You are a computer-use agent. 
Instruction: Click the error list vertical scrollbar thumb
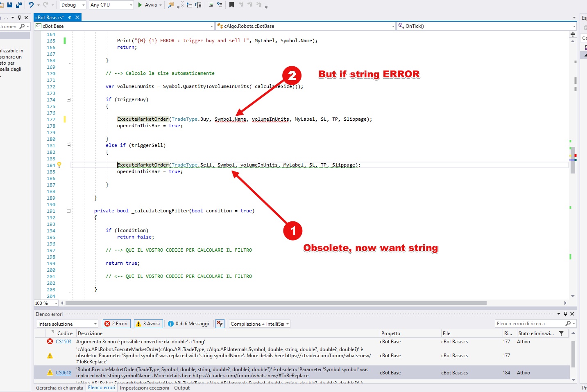pos(573,354)
